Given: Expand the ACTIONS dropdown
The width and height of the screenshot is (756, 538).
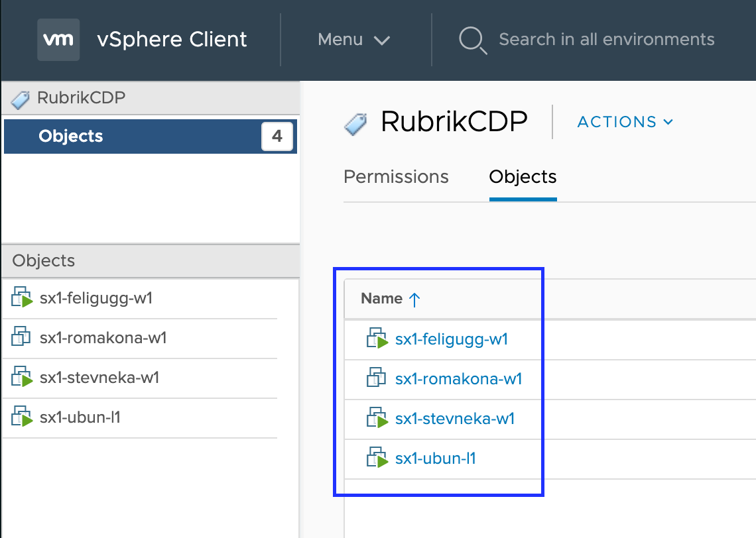Looking at the screenshot, I should 625,122.
